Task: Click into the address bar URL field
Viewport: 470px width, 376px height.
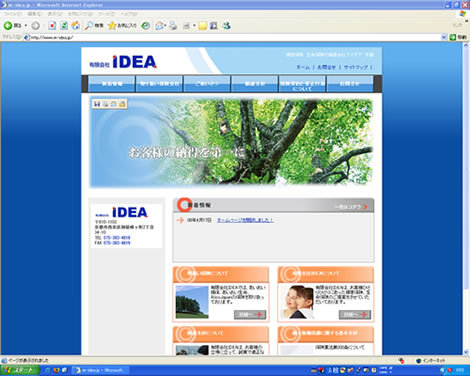Action: click(233, 37)
